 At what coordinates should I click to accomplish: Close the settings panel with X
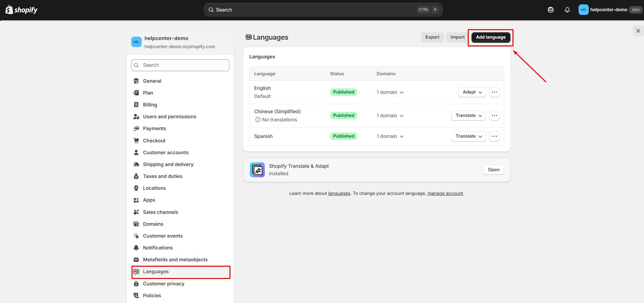tap(638, 31)
